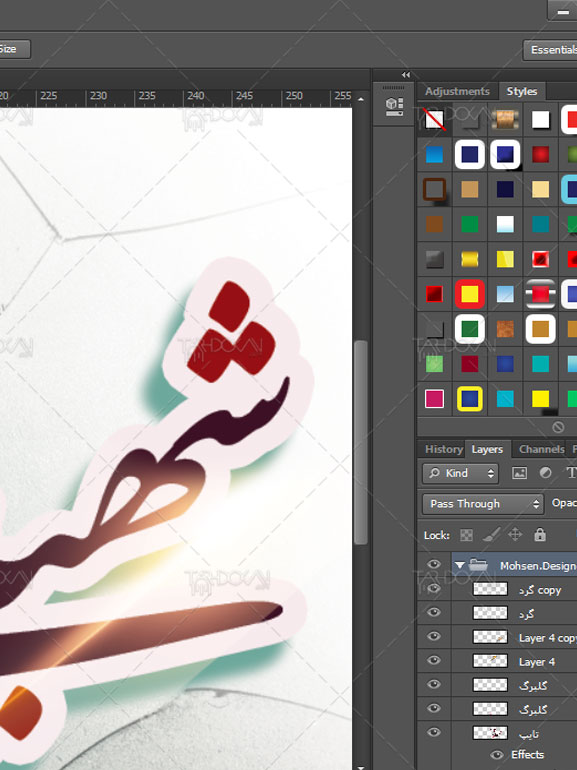Lock image pixels brush icon
577x770 pixels.
tap(491, 534)
